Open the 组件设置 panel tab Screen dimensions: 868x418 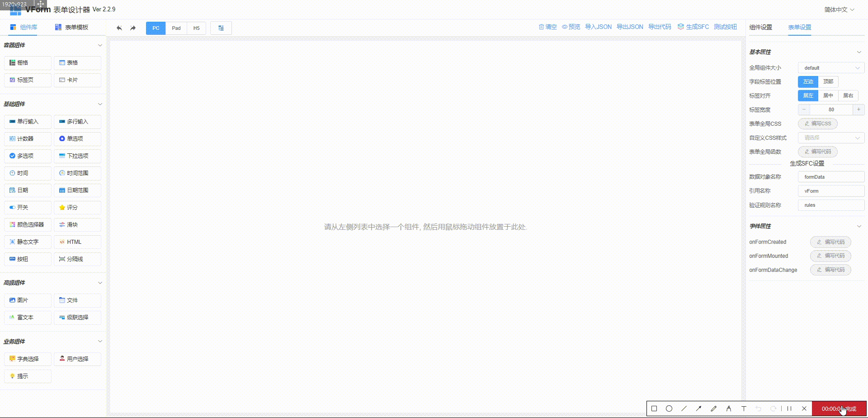760,27
